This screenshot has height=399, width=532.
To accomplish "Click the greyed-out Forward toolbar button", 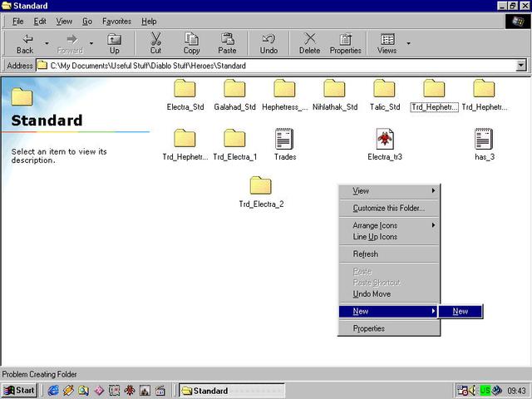I will point(70,43).
